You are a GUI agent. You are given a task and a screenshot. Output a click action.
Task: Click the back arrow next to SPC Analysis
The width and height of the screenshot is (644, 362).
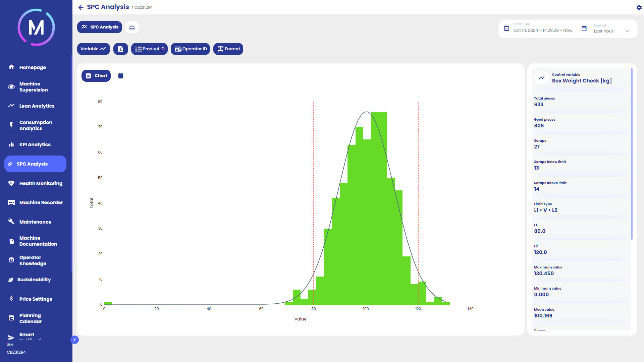(81, 7)
